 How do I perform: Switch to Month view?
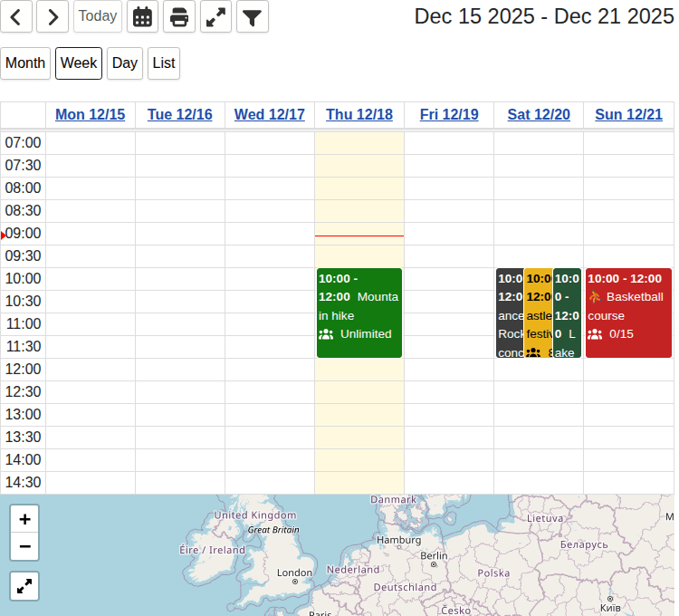[25, 63]
